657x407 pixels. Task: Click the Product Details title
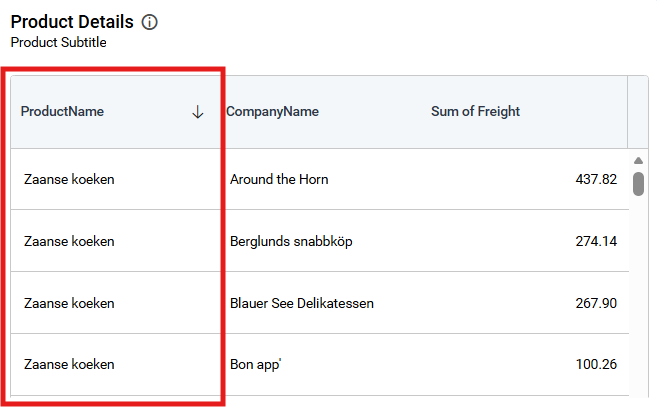71,22
